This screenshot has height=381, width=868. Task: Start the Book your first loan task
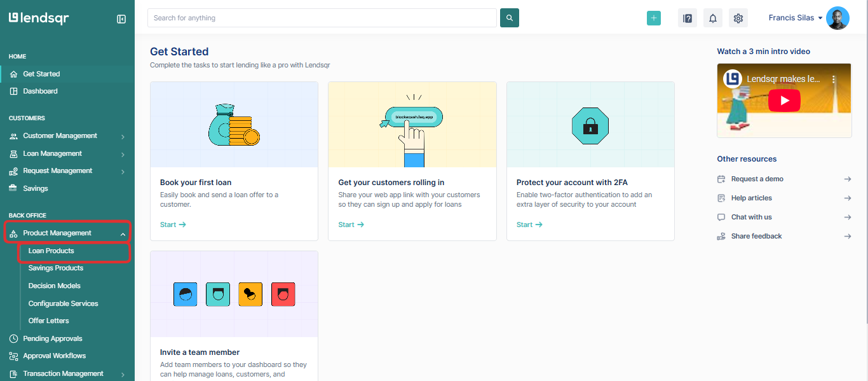[x=173, y=225]
